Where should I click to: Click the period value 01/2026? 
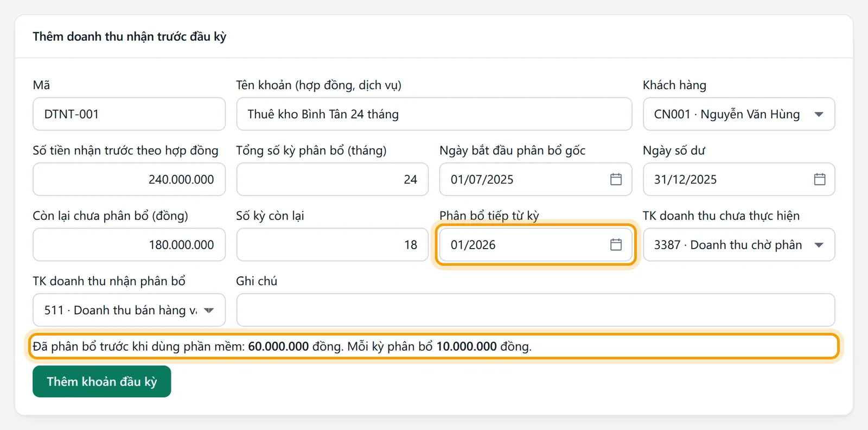click(x=473, y=245)
